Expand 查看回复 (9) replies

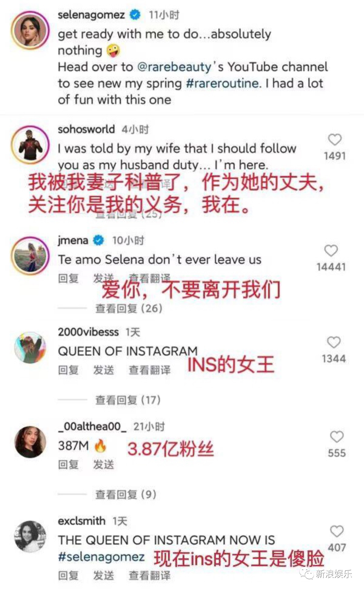tap(126, 495)
